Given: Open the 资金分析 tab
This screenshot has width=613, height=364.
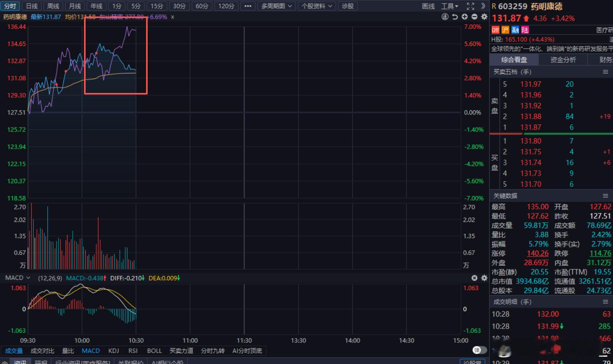Looking at the screenshot, I should (563, 60).
